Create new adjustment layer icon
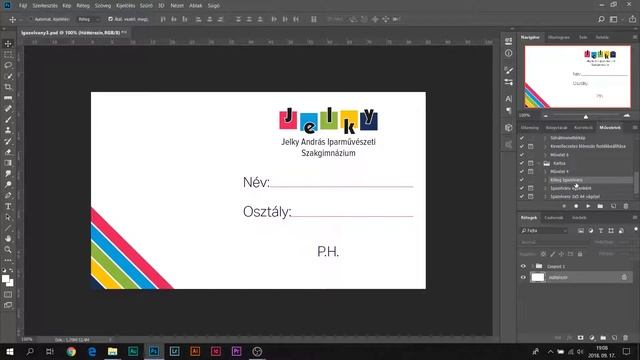640x360 pixels. click(592, 338)
